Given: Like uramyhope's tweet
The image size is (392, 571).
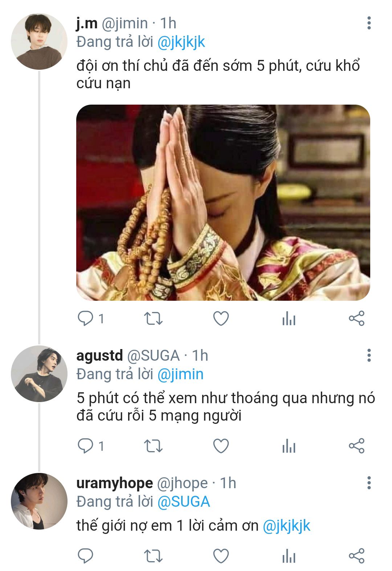Looking at the screenshot, I should click(221, 556).
